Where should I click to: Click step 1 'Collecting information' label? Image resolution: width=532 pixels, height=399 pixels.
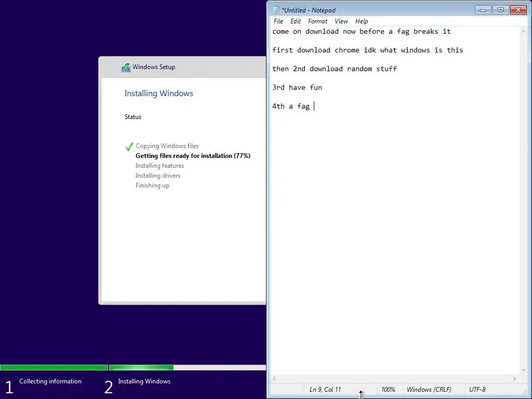pos(50,381)
